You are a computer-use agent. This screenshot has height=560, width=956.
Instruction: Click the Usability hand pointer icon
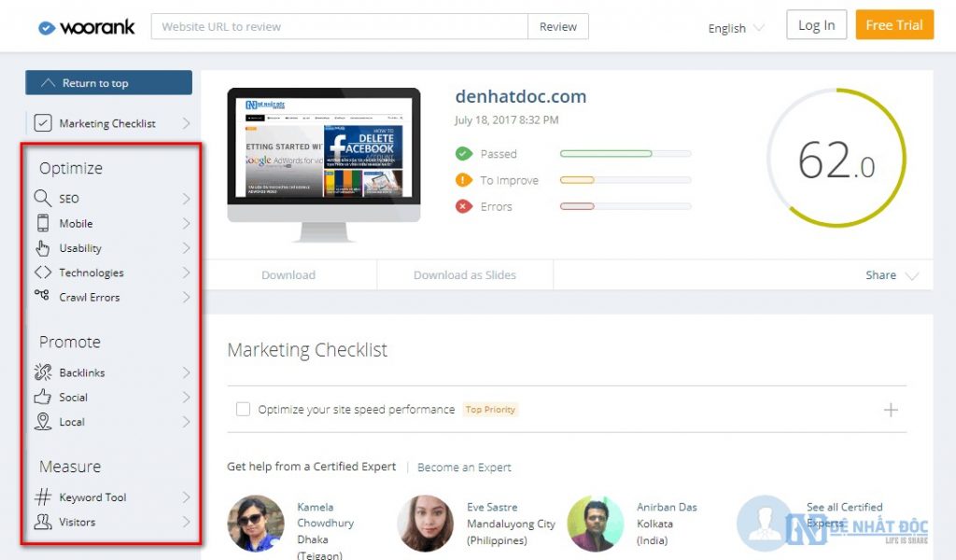(43, 248)
